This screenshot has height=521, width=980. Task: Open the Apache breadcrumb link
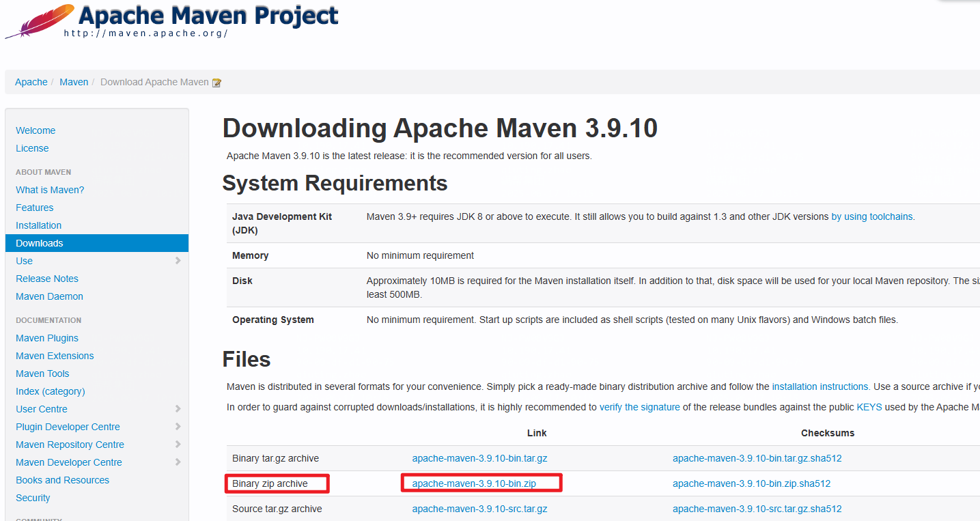tap(31, 82)
